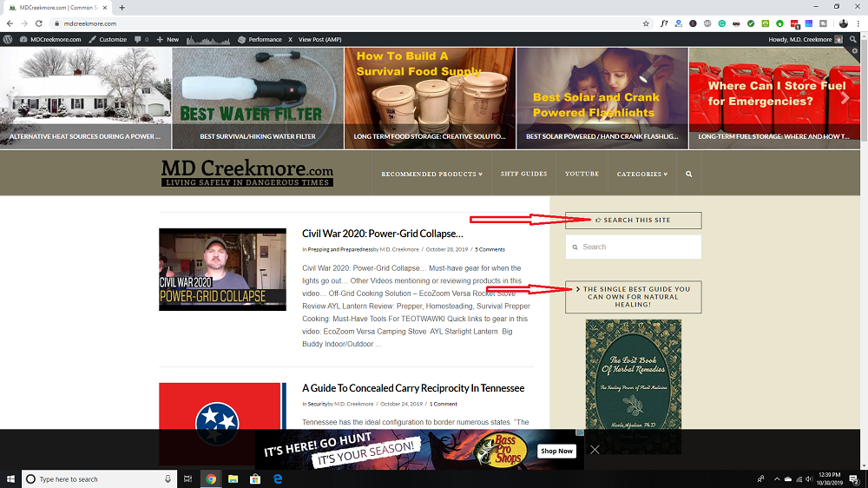Click the site header search magnifier
The height and width of the screenshot is (488, 868).
pyautogui.click(x=688, y=174)
